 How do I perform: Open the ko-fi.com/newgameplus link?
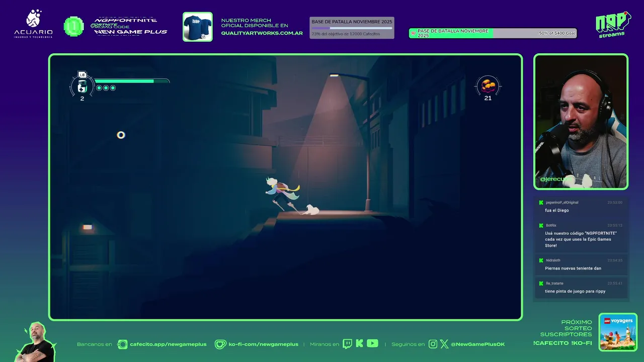coord(263,344)
